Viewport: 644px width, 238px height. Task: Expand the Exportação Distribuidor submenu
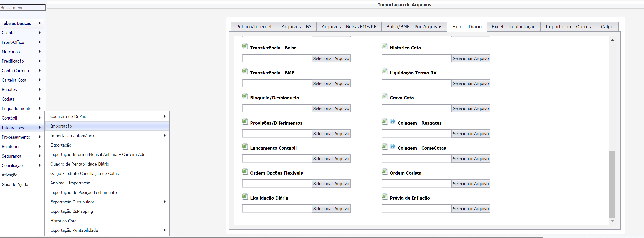pos(165,202)
